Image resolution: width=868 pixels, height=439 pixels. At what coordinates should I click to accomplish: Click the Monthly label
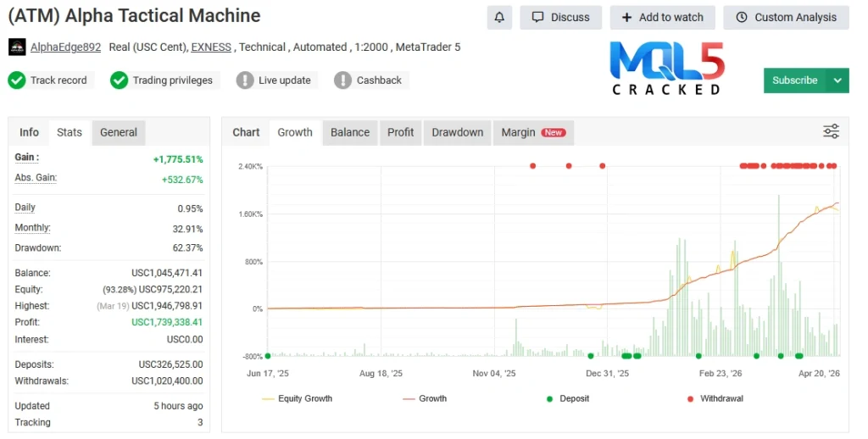point(32,227)
